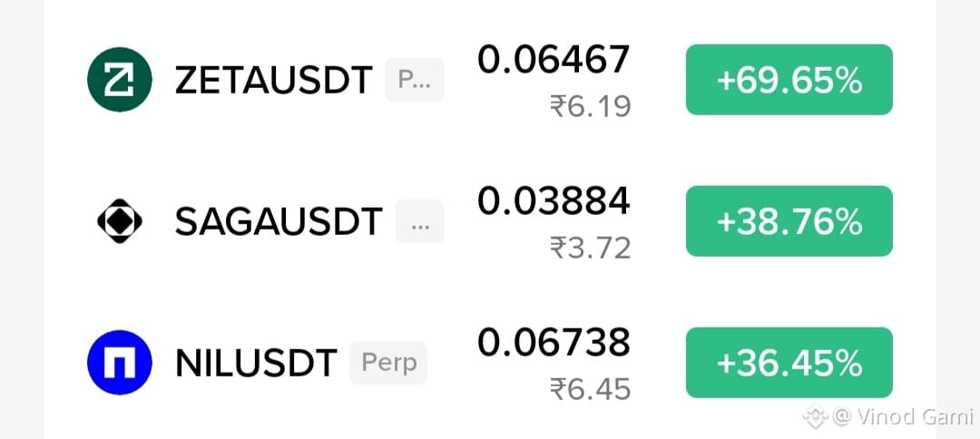Tap the +69.65% change button

click(789, 80)
